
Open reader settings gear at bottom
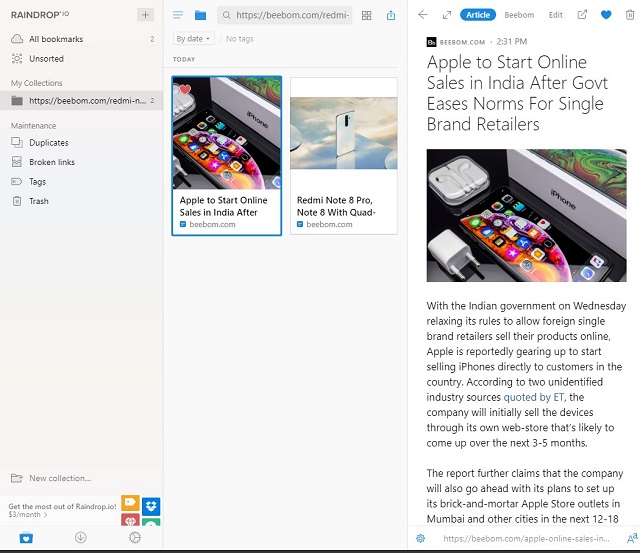(x=420, y=539)
